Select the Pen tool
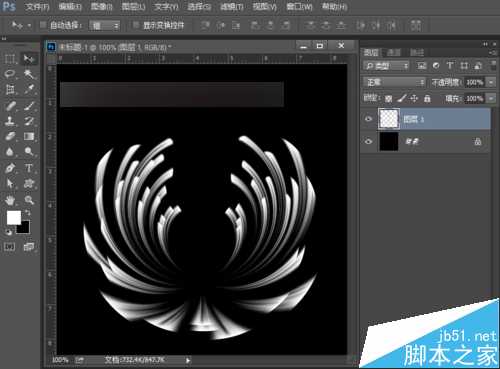500x369 pixels. coord(10,168)
